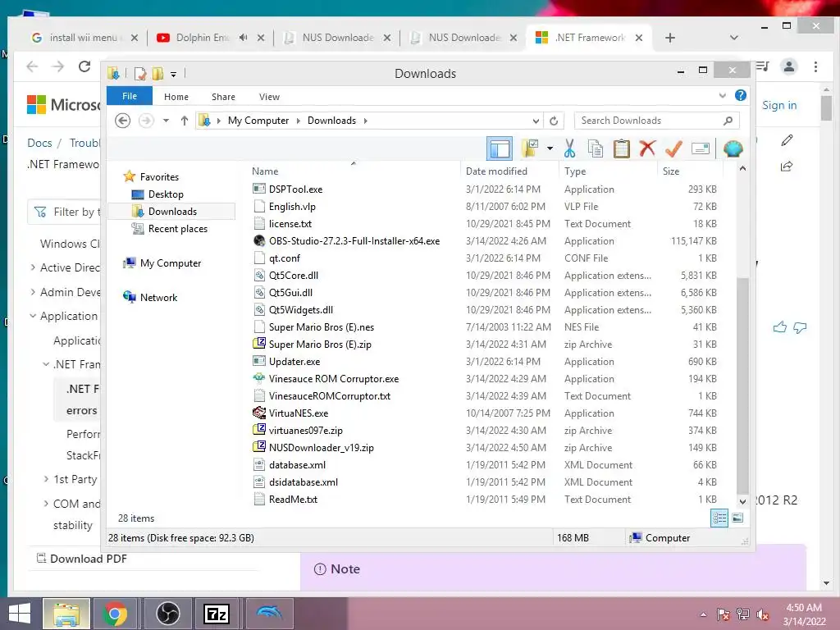
Task: Click the Paste clipboard icon in Explorer toolbar
Action: (x=622, y=148)
